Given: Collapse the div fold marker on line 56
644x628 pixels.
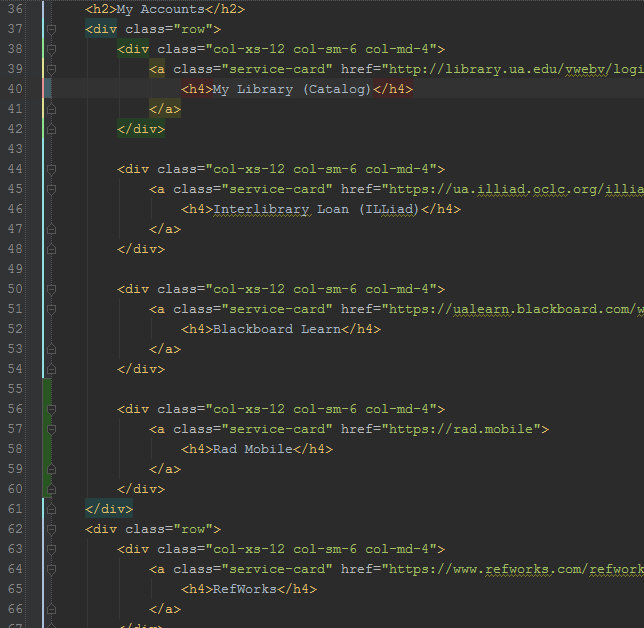Looking at the screenshot, I should coord(51,409).
